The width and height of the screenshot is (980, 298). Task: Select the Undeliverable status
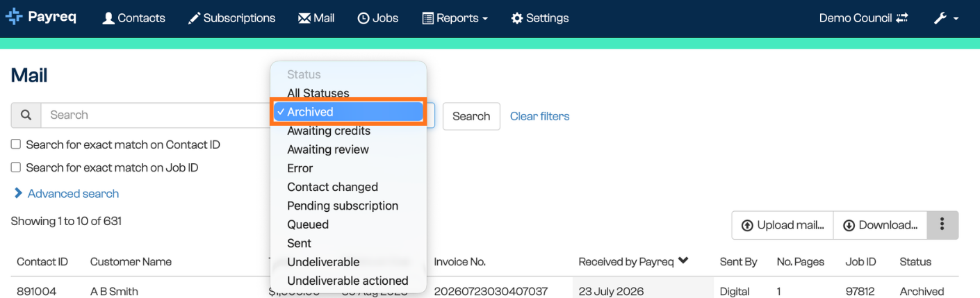pos(348,262)
